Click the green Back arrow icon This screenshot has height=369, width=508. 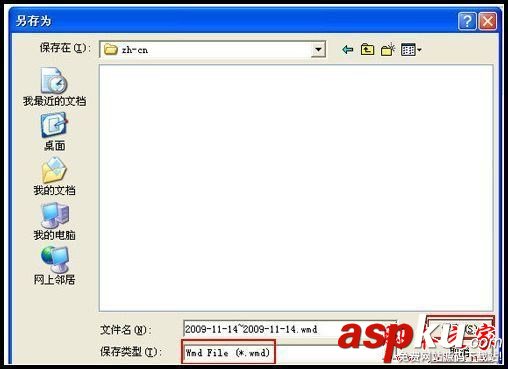pos(347,50)
